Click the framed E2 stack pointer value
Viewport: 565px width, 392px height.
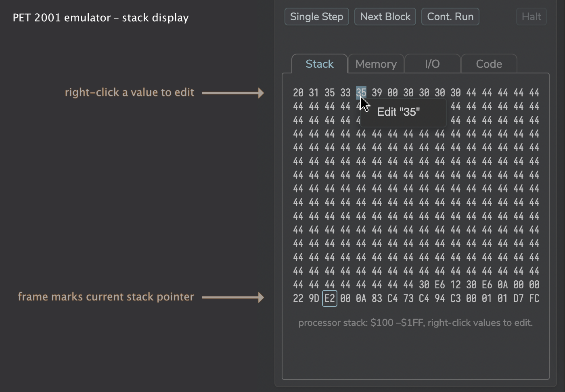pyautogui.click(x=330, y=298)
